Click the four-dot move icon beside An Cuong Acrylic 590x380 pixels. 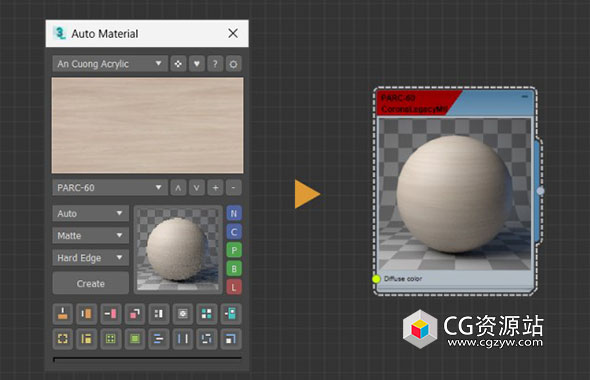178,64
